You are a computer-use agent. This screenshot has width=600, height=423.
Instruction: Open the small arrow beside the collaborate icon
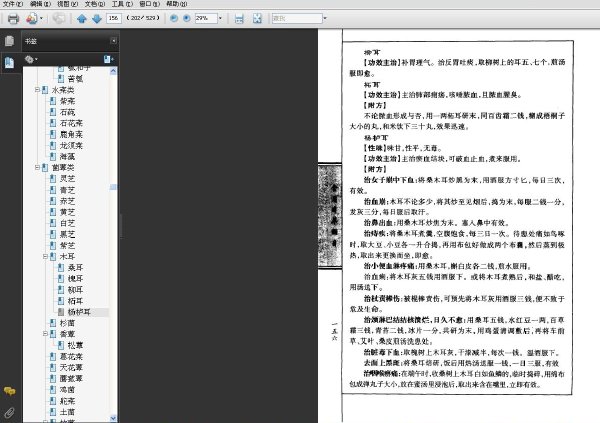[x=41, y=18]
